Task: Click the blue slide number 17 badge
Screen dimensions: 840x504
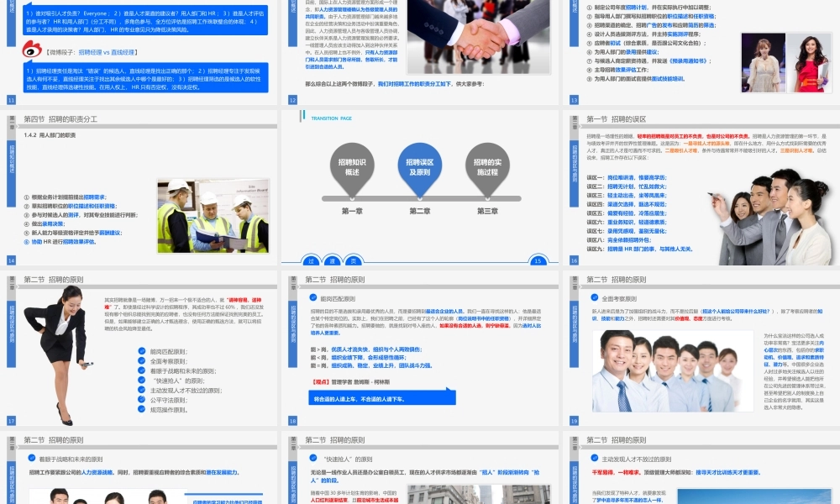Action: click(x=11, y=421)
